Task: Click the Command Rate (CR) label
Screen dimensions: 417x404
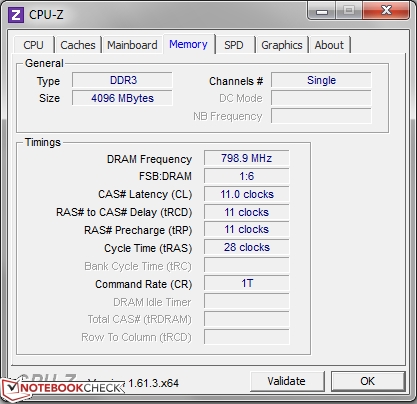Action: (x=144, y=284)
